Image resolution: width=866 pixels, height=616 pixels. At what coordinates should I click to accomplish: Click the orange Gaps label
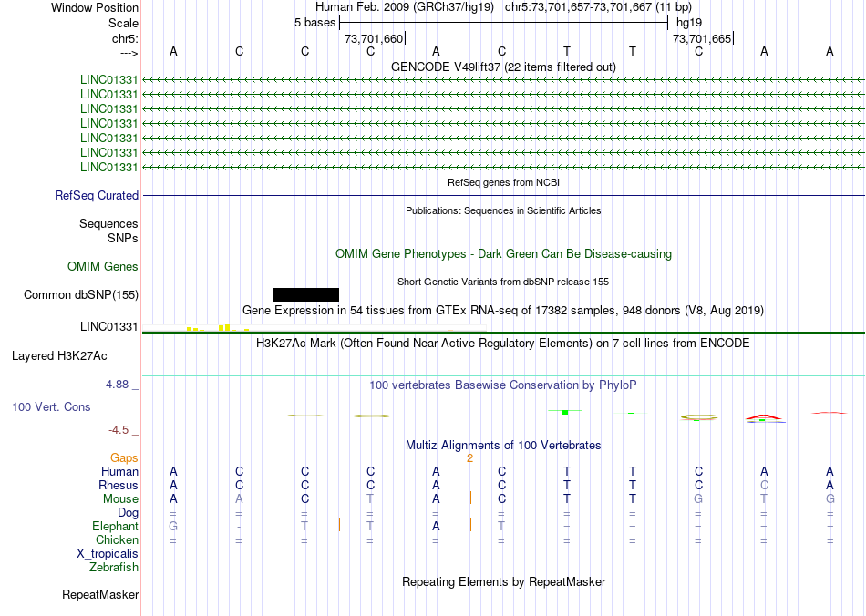124,457
